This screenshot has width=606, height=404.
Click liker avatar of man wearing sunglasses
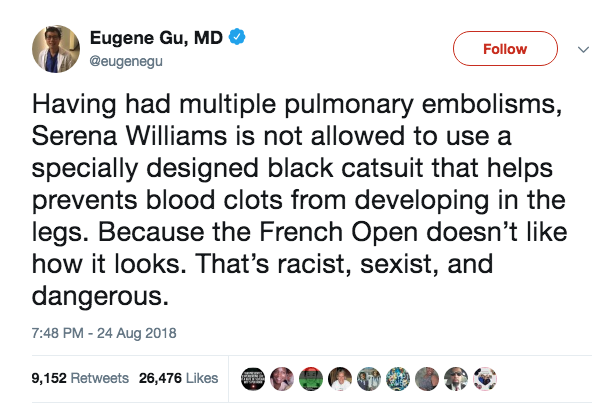click(455, 377)
